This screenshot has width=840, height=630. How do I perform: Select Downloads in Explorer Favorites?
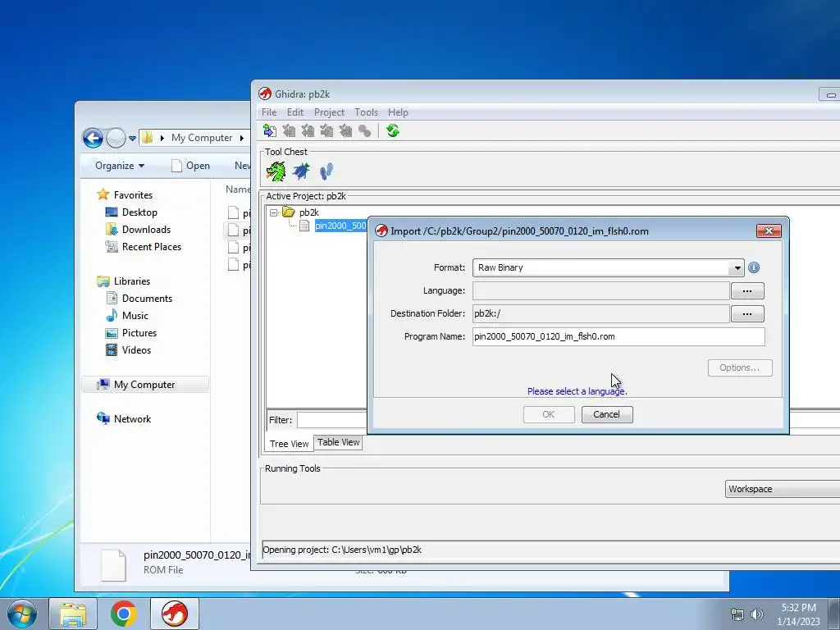point(146,230)
